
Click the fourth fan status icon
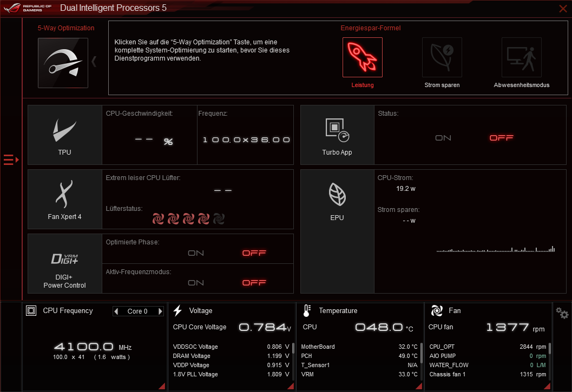click(x=203, y=219)
